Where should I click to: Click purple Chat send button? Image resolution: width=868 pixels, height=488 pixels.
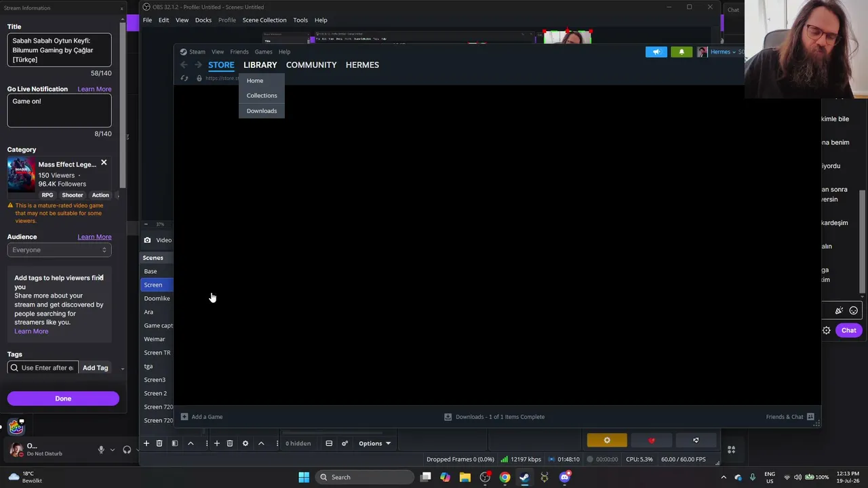pyautogui.click(x=849, y=330)
